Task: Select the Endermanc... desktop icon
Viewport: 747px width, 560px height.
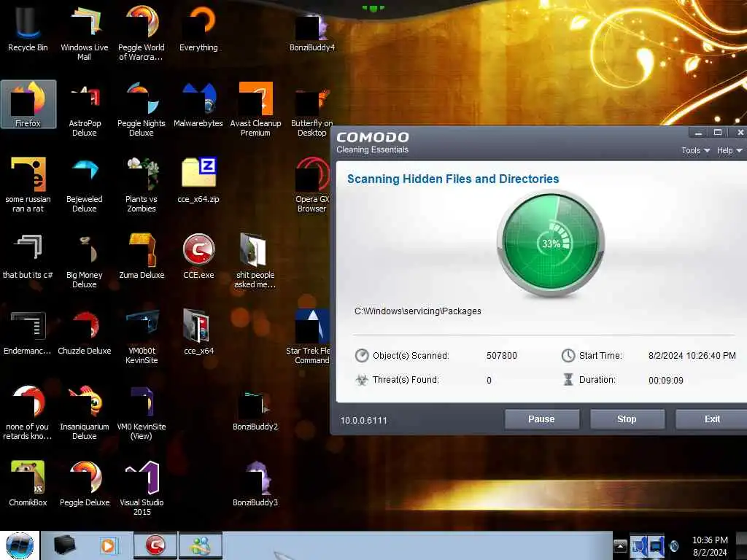Action: pos(27,332)
